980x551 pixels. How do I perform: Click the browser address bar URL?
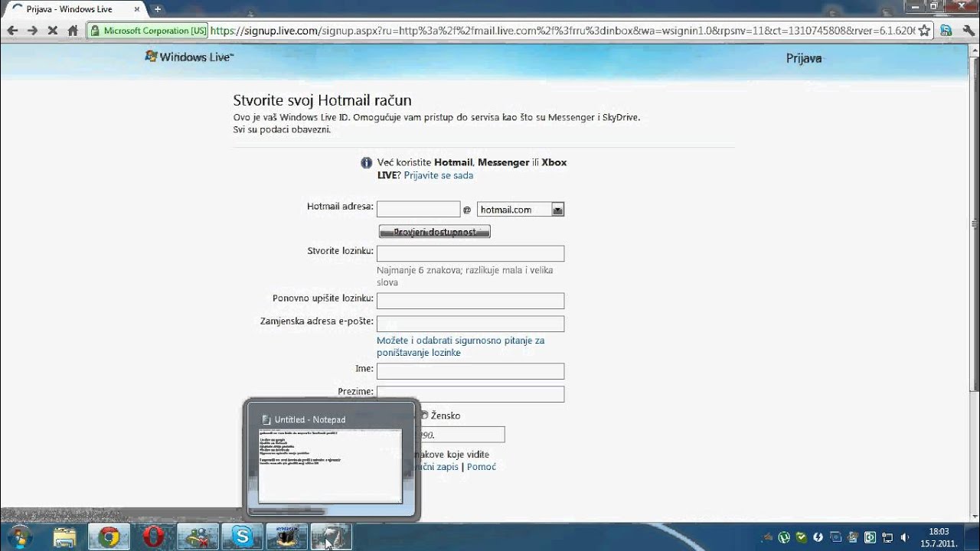click(562, 31)
